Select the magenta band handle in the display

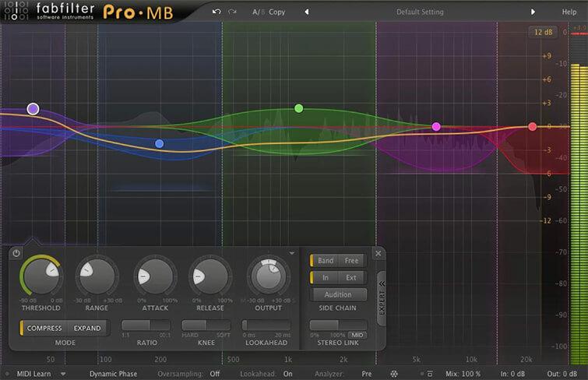point(436,126)
